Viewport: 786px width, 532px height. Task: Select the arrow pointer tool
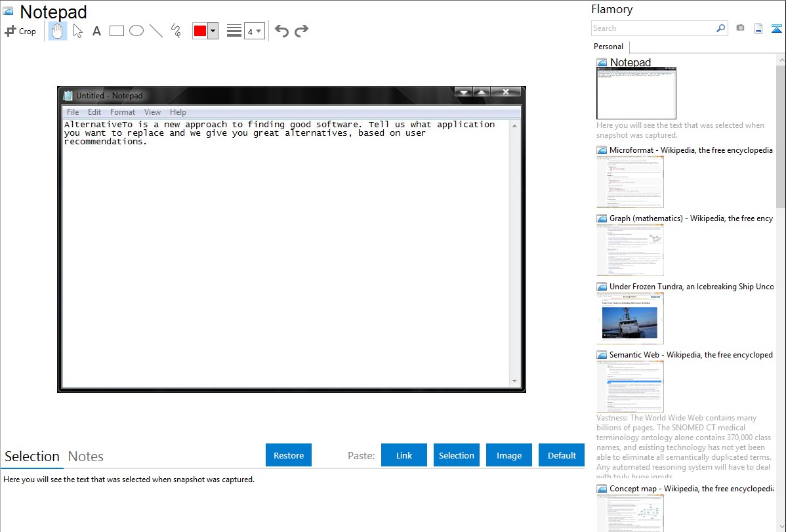77,31
